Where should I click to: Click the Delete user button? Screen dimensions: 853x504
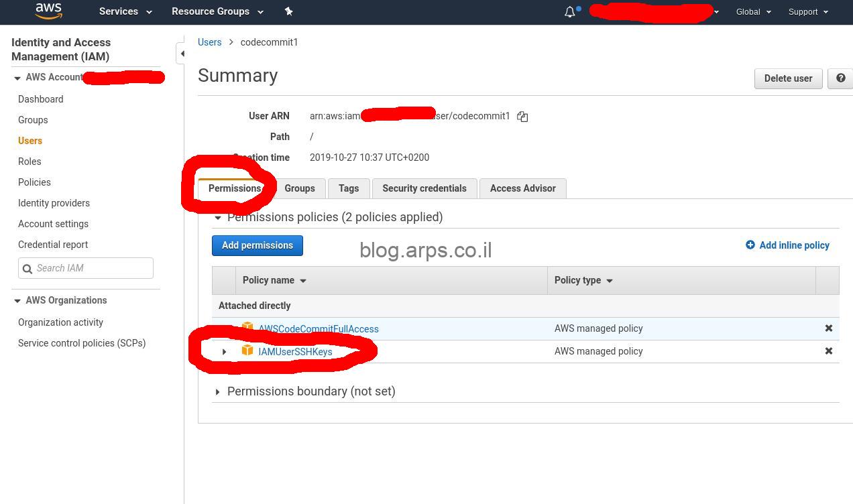pyautogui.click(x=788, y=78)
